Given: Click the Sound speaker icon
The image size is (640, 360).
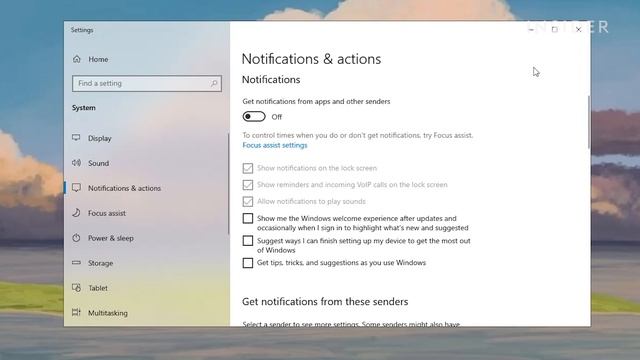Looking at the screenshot, I should tap(76, 163).
